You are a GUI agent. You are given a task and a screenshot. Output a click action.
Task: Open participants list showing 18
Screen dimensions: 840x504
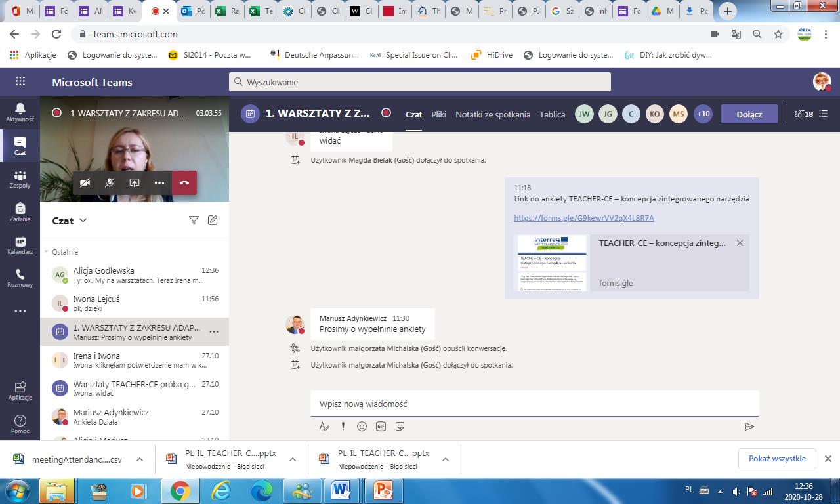[x=803, y=114]
